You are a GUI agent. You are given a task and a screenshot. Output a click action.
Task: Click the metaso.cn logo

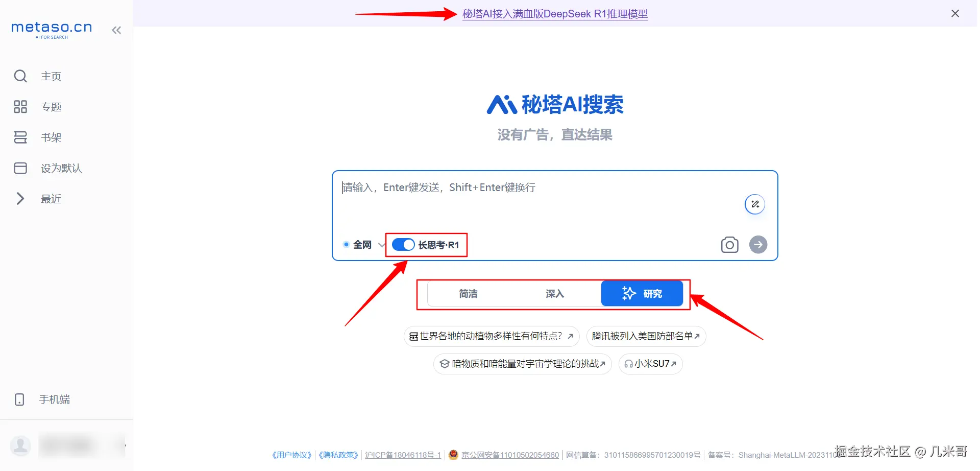click(52, 29)
